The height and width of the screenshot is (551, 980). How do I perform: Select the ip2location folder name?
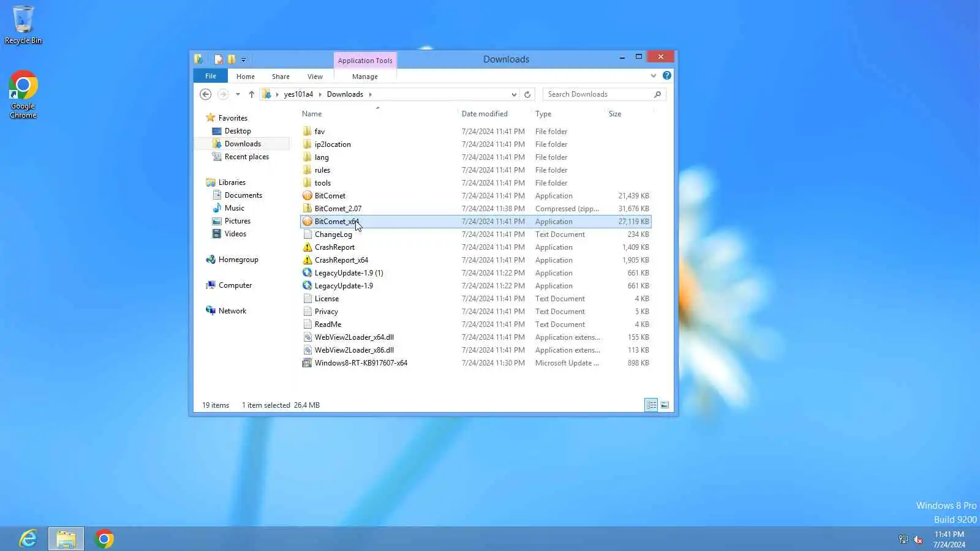(333, 144)
